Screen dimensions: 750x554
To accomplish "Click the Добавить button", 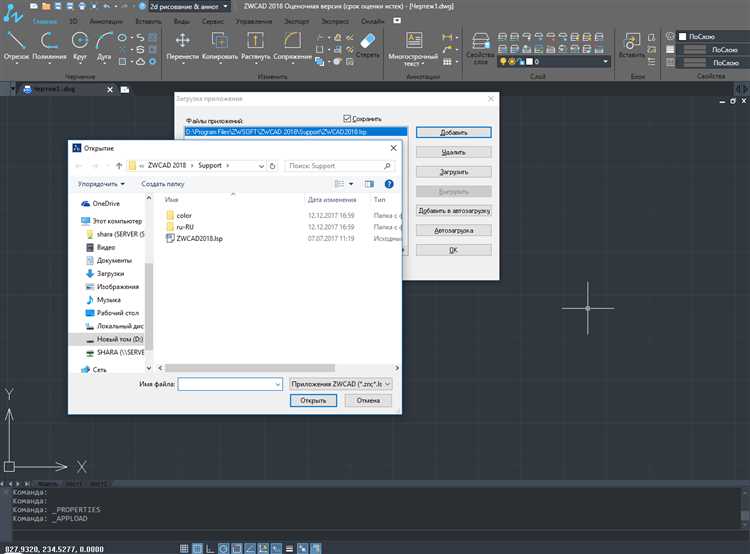I will tap(453, 133).
